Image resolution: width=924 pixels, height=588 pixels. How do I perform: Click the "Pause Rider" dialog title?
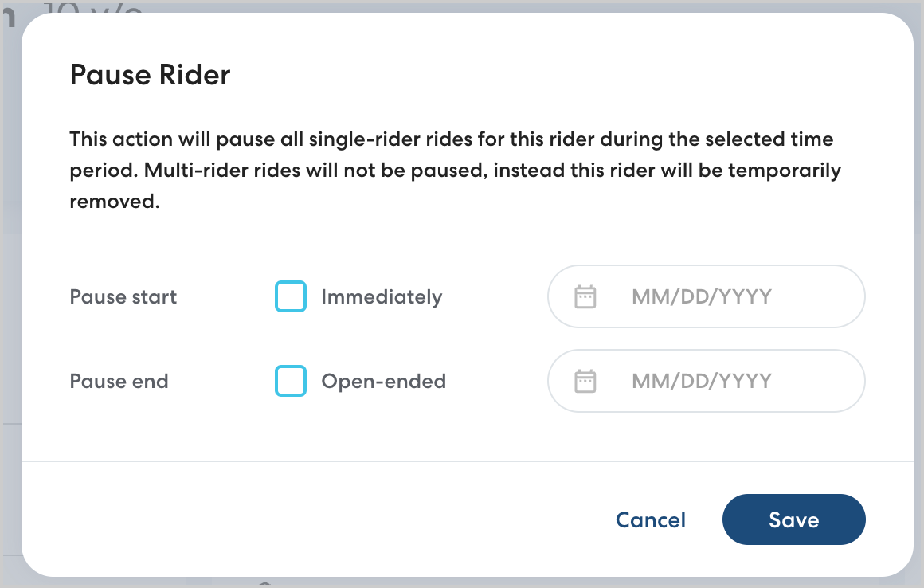point(150,76)
